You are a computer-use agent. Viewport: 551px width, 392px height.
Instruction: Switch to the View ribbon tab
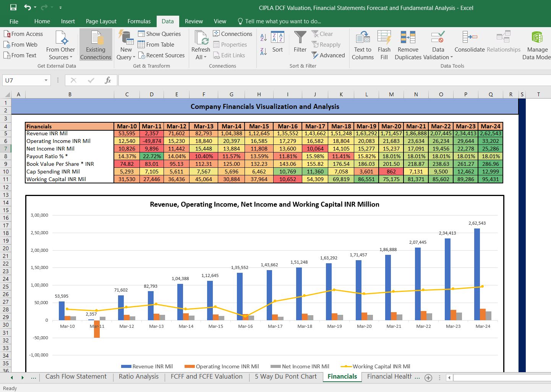[220, 21]
